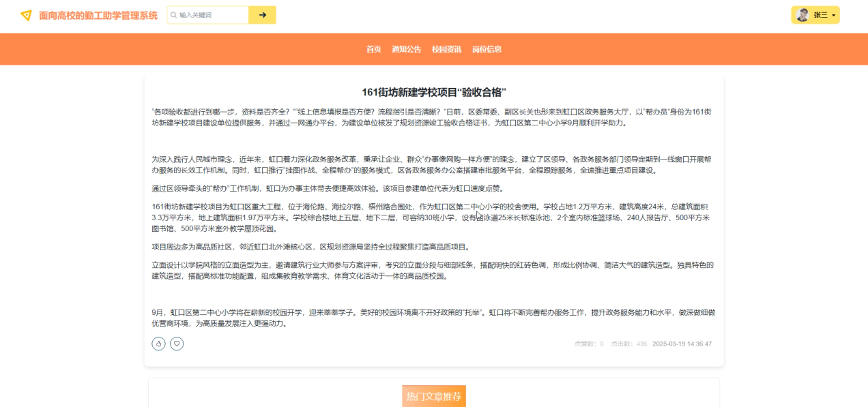Open the 通知公告 navigation item
Image resolution: width=868 pixels, height=407 pixels.
pyautogui.click(x=406, y=49)
